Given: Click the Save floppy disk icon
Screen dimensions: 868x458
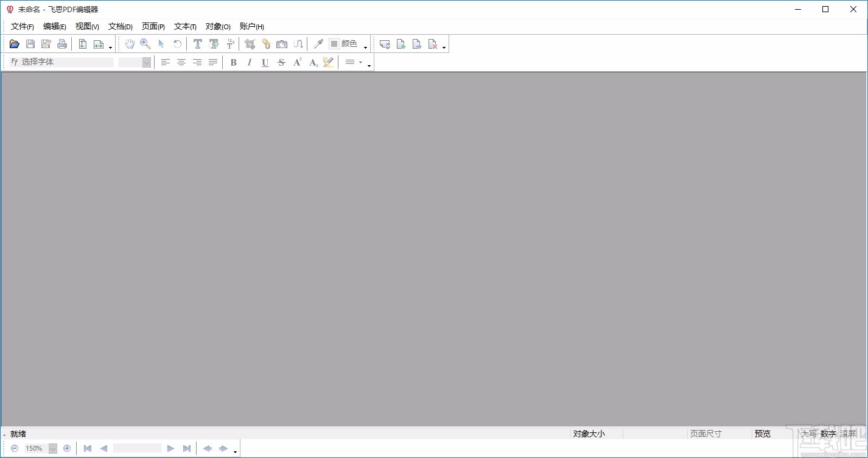Looking at the screenshot, I should point(30,44).
